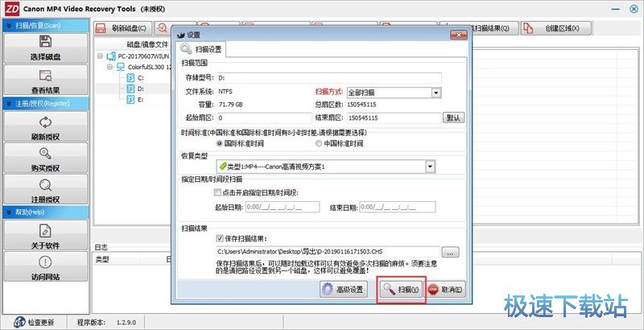Open 关于软件 in the sidebar

pyautogui.click(x=46, y=235)
